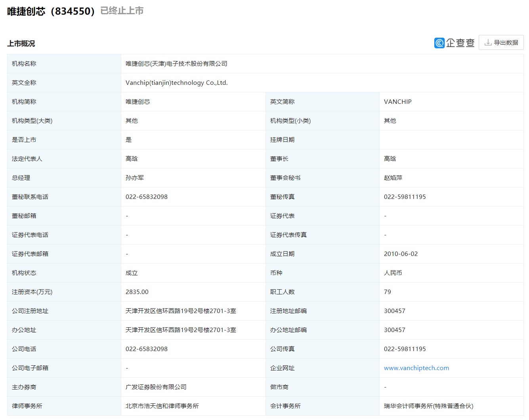Click the 主办券商 label
This screenshot has height=420, width=529.
[24, 387]
